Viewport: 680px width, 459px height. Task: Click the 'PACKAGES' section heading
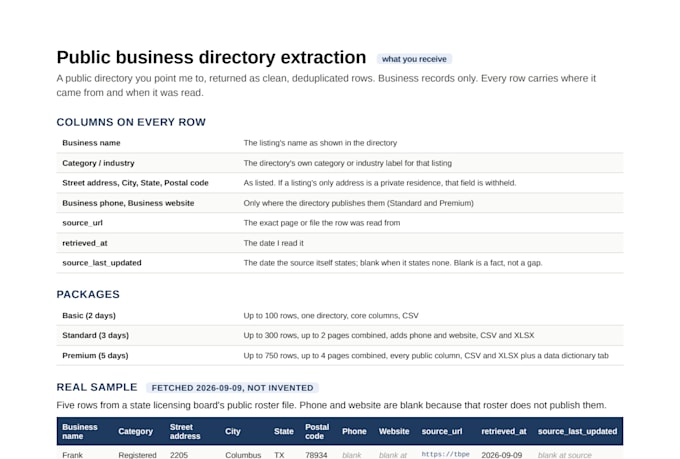click(88, 294)
